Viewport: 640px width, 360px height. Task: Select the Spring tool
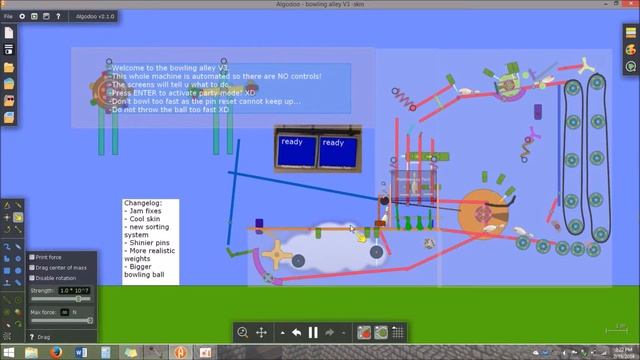tap(7, 300)
